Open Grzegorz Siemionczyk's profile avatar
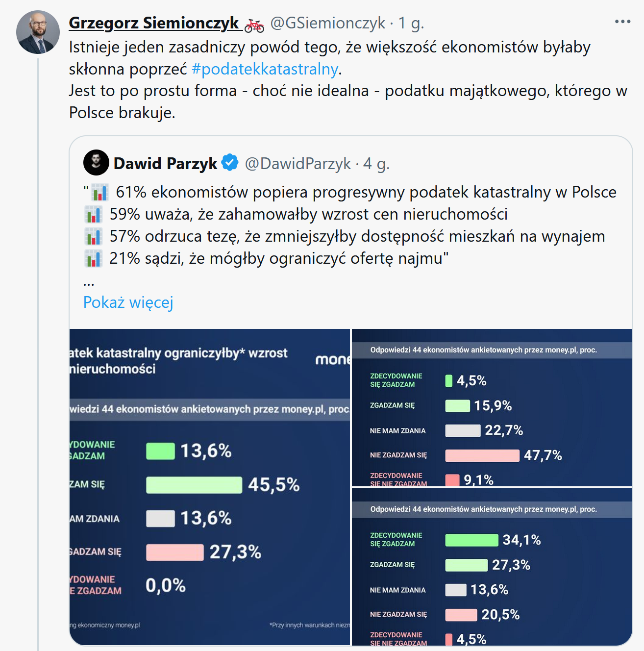 38,32
